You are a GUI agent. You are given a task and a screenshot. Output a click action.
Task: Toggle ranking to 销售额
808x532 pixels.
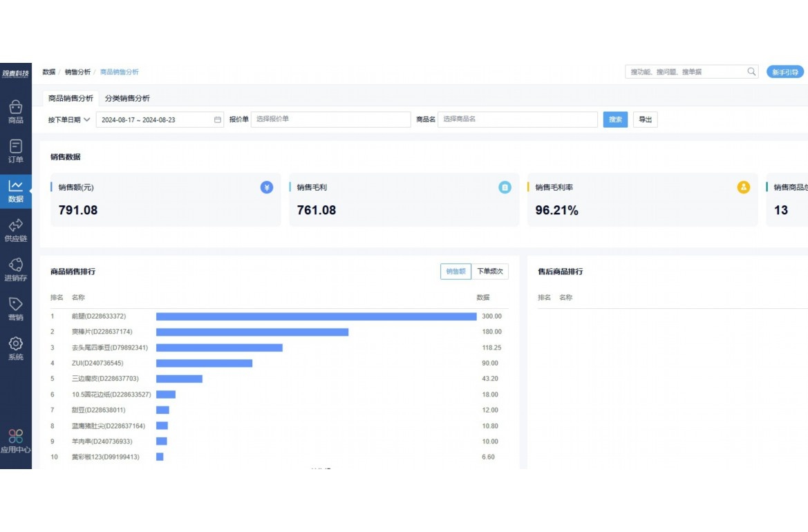point(455,272)
